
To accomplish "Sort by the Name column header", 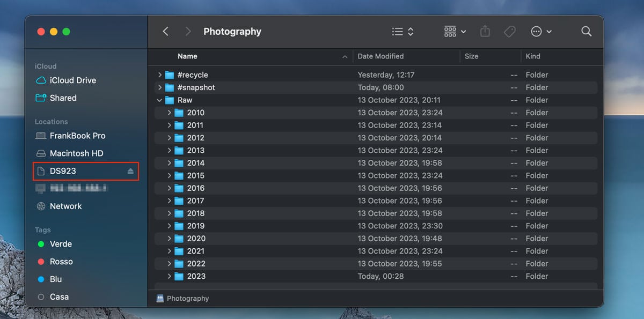I will 187,56.
